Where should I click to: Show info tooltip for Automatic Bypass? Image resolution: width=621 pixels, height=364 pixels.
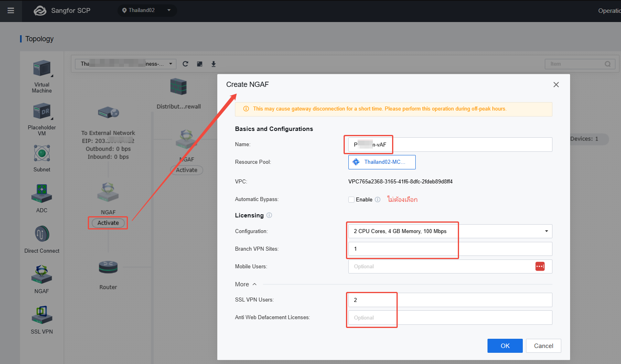coord(378,200)
